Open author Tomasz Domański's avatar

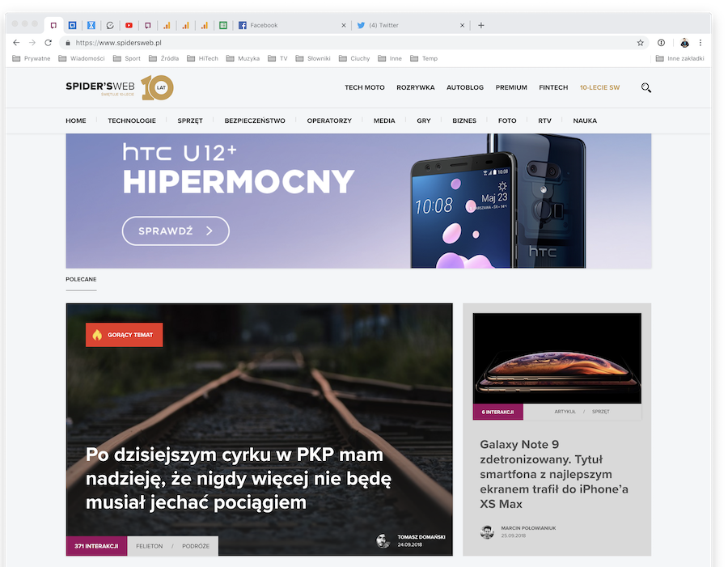click(x=383, y=540)
